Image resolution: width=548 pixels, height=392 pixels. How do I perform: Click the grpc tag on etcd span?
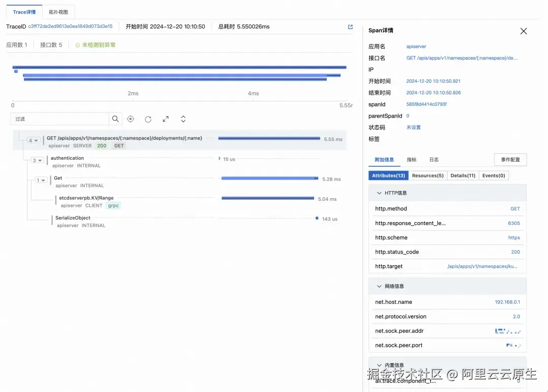tap(113, 205)
